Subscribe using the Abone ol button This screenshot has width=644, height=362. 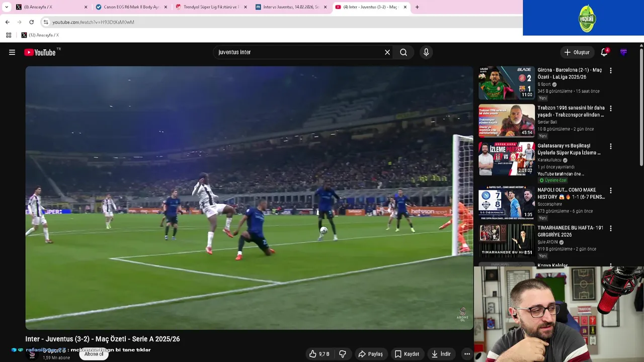coord(94,354)
